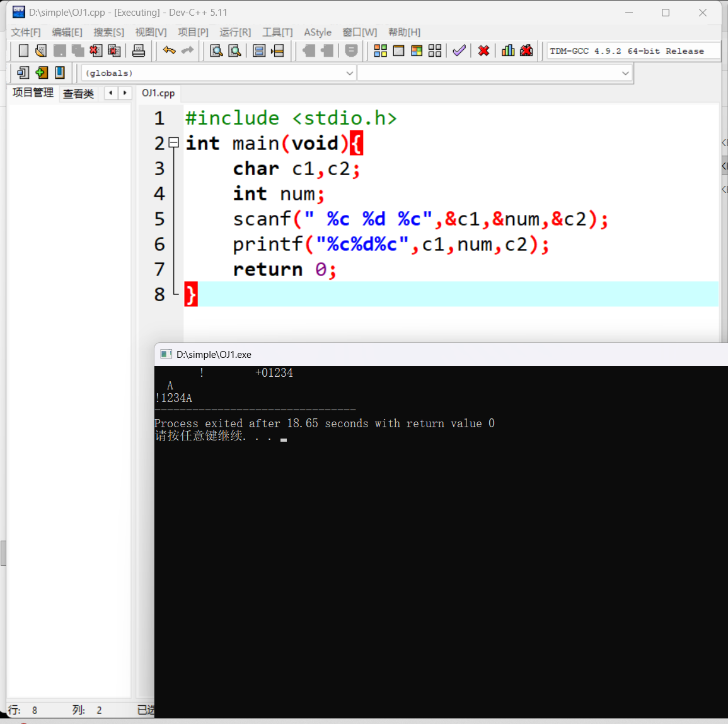The height and width of the screenshot is (724, 728).
Task: Click the Open file toolbar icon
Action: point(41,50)
